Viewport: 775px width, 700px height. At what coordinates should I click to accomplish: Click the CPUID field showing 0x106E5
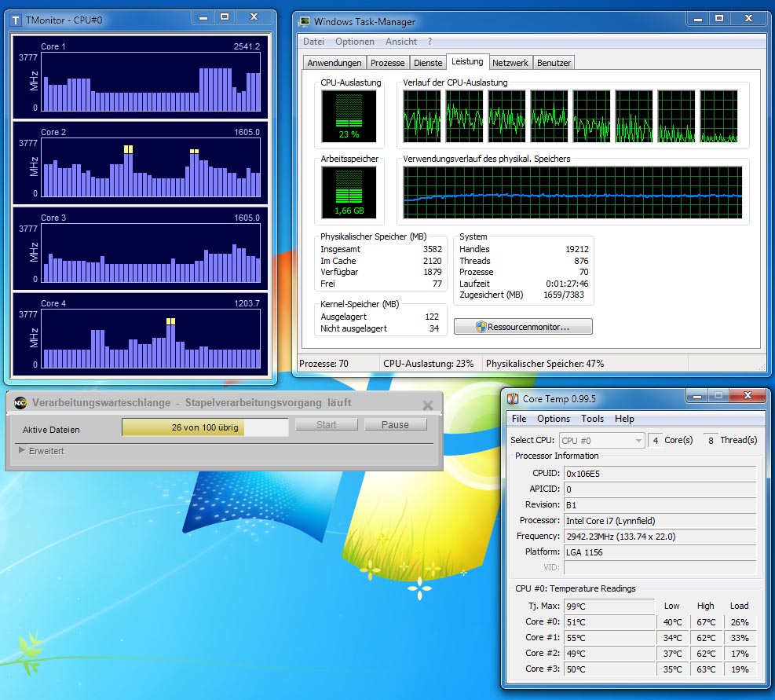coord(660,474)
